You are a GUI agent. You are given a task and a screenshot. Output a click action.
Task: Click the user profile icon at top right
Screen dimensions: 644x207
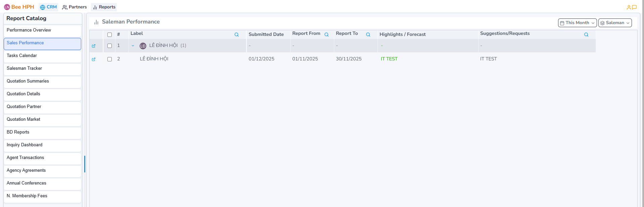(629, 7)
